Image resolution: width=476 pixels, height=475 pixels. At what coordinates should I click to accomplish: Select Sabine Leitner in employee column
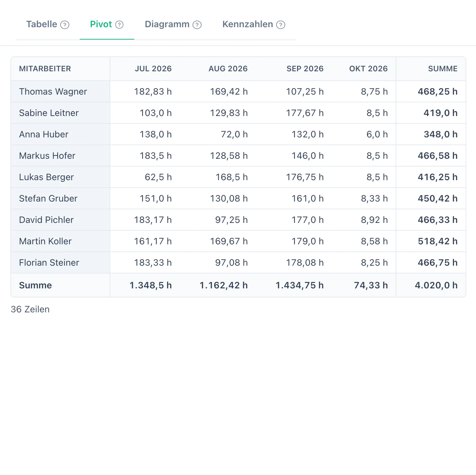(49, 113)
